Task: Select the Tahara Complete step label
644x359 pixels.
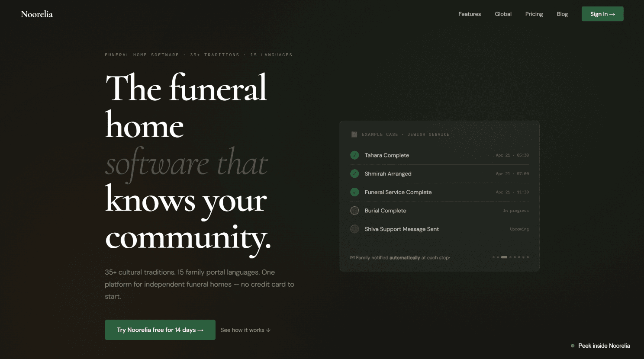Action: 387,155
